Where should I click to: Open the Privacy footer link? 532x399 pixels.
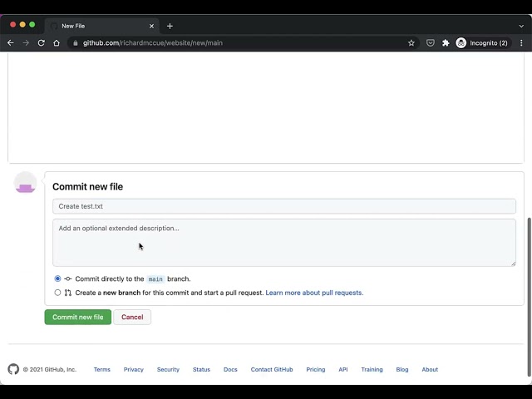click(133, 369)
